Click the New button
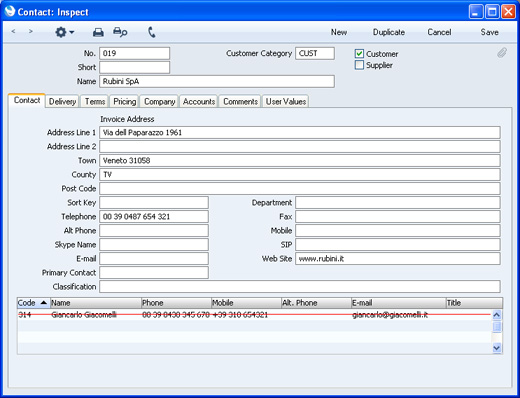This screenshot has width=520, height=398. (x=339, y=32)
